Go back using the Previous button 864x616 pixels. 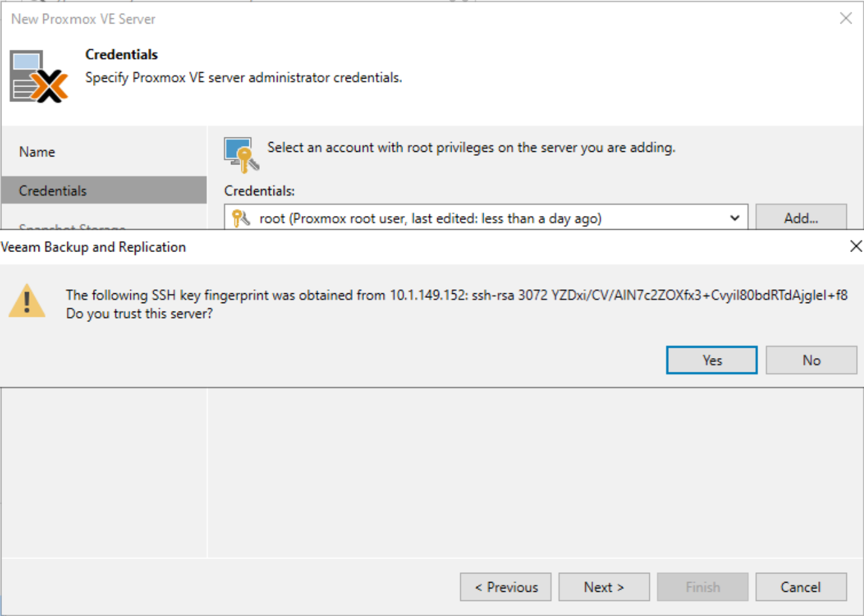(505, 587)
